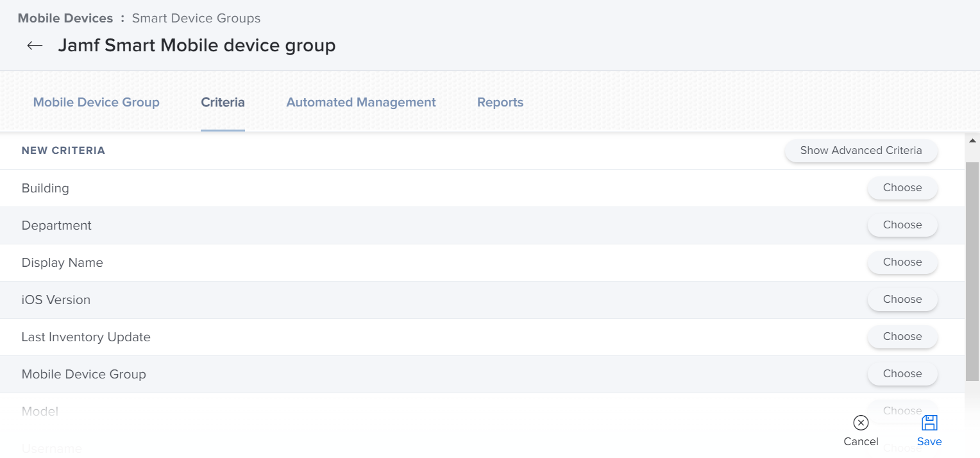Choose the Display Name criteria
The width and height of the screenshot is (980, 458).
click(x=902, y=262)
